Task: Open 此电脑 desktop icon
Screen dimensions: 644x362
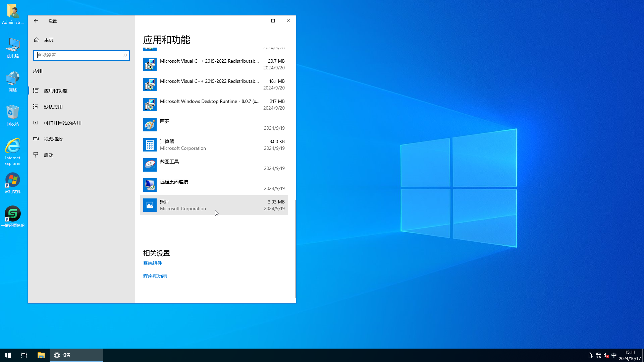Action: pos(13,48)
